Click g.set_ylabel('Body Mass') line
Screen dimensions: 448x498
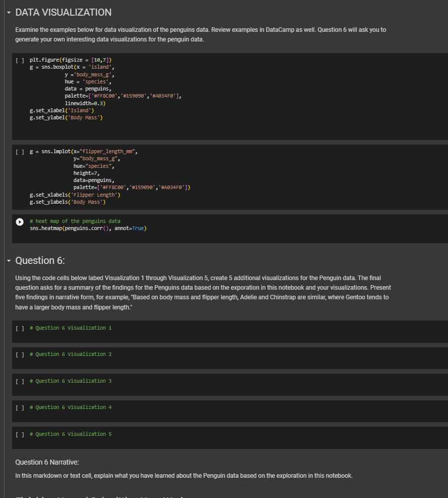coord(66,117)
